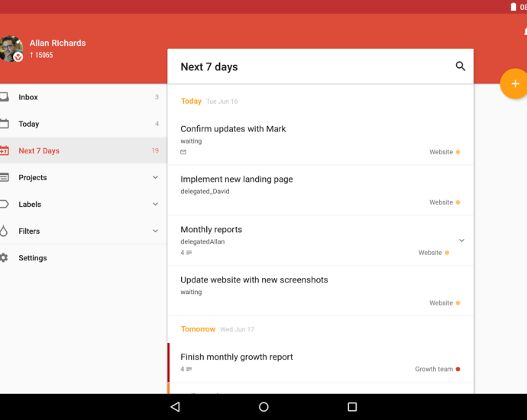The height and width of the screenshot is (420, 527).
Task: Click the delegated_David label text
Action: 205,191
